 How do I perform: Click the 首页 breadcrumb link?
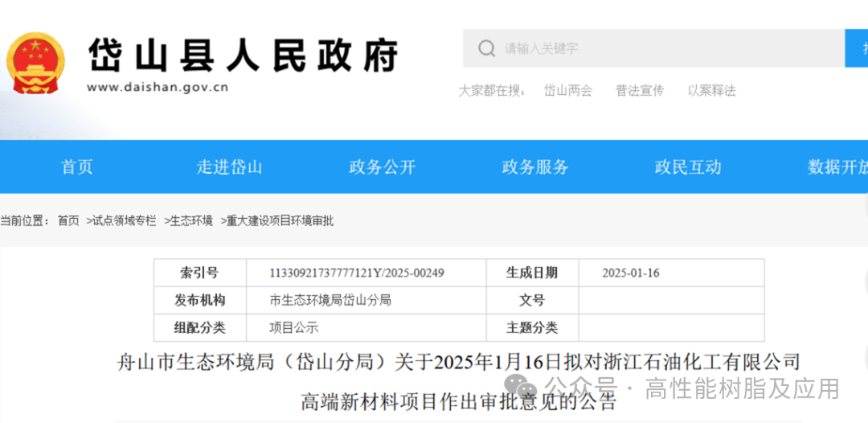point(68,221)
